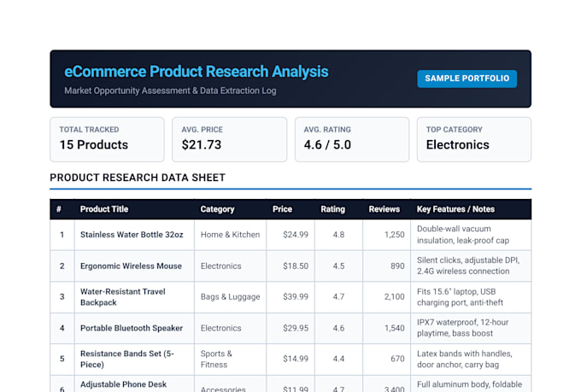Click the 670 reviews cell

pos(387,359)
